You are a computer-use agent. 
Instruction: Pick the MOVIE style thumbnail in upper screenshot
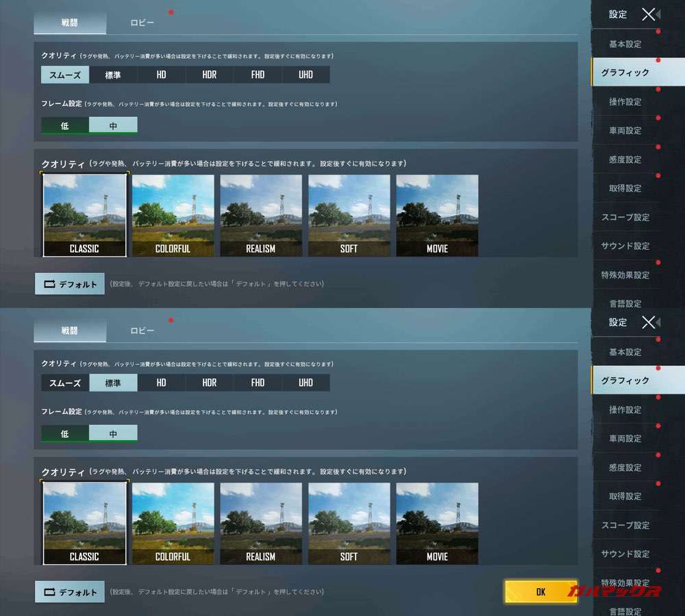click(x=437, y=216)
